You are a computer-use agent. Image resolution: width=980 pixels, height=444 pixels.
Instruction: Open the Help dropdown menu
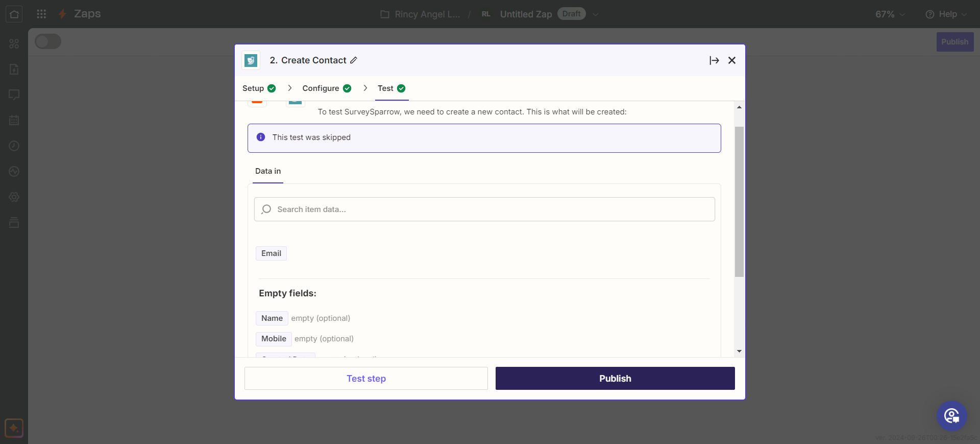pos(946,14)
